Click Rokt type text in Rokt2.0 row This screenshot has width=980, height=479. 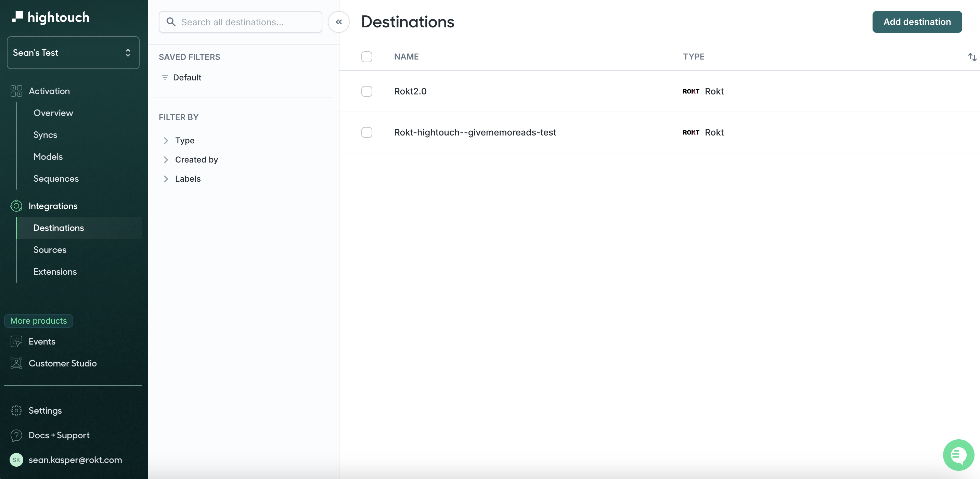point(714,91)
